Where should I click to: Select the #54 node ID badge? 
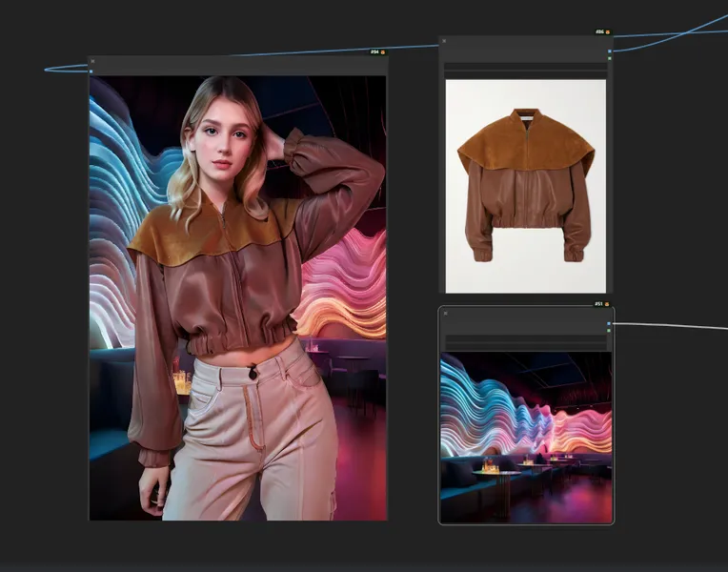374,51
